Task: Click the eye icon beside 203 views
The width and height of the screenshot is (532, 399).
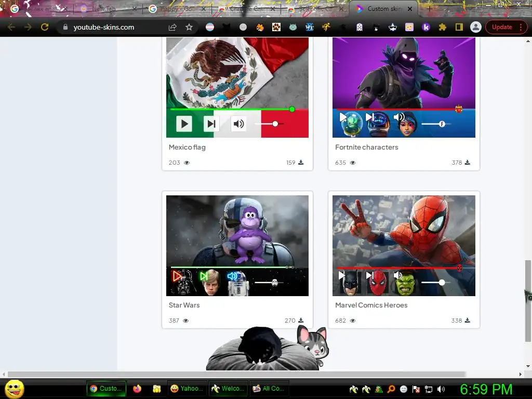Action: (187, 163)
